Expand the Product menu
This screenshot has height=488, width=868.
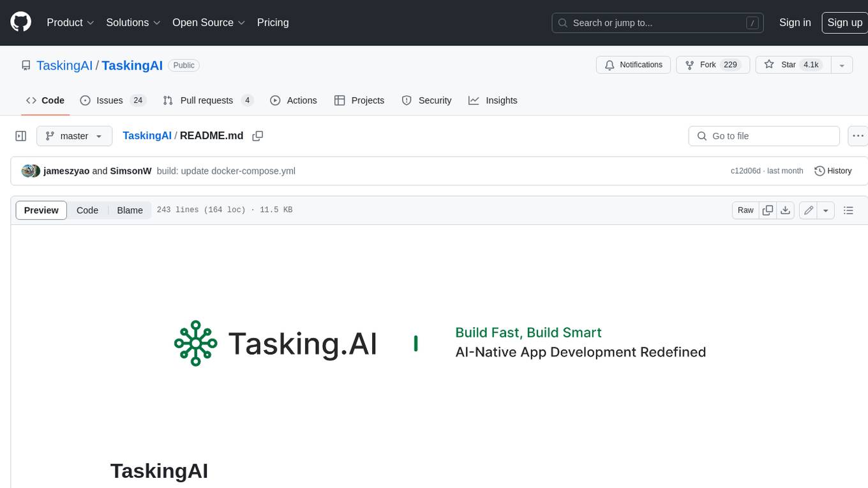[70, 22]
